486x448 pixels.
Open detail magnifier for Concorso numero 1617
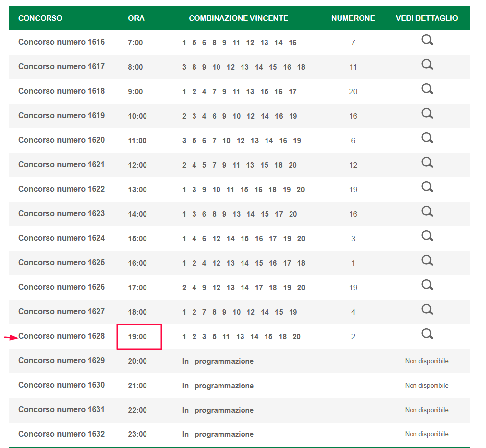(427, 65)
